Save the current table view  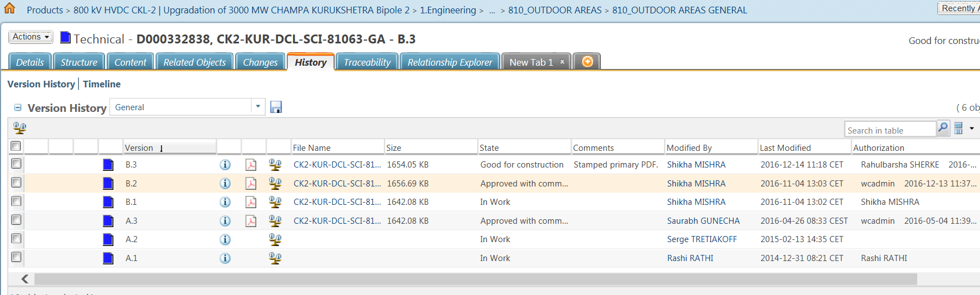(x=276, y=107)
